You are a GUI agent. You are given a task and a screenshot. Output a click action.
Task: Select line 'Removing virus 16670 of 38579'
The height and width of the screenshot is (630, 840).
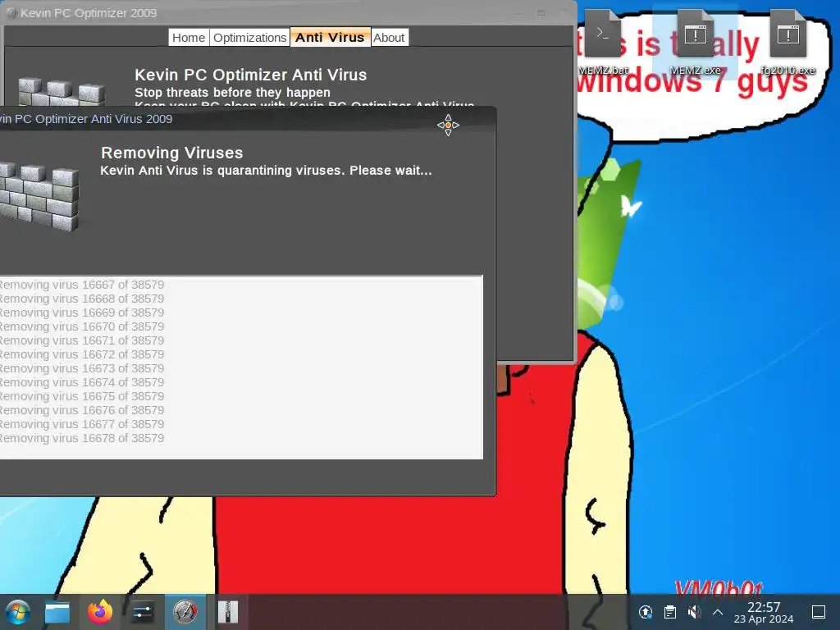81,326
